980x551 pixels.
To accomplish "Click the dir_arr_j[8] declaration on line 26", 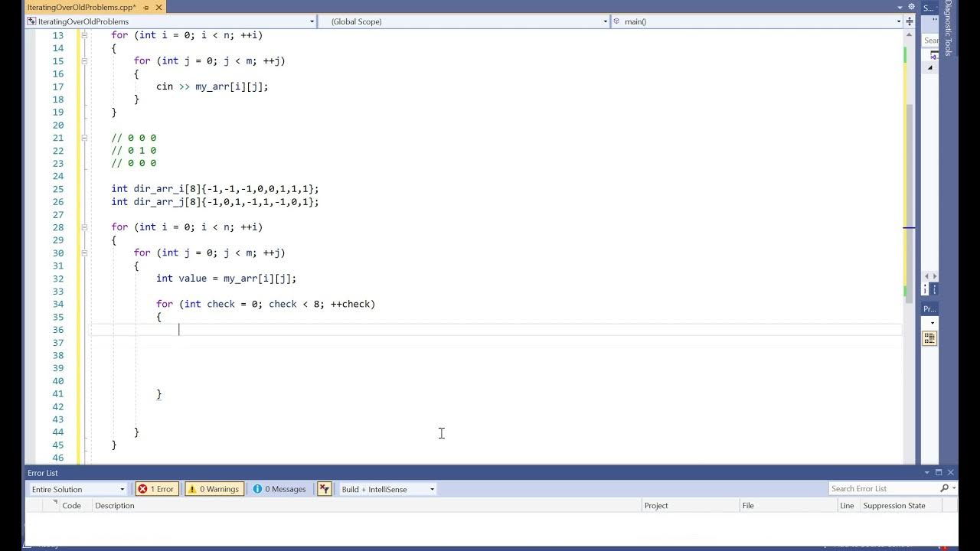I will click(x=214, y=202).
